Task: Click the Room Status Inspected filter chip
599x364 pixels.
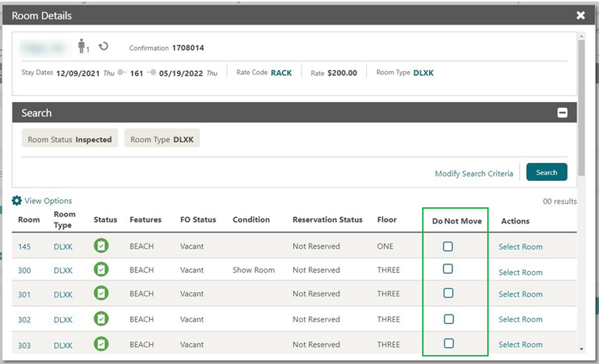Action: click(70, 139)
